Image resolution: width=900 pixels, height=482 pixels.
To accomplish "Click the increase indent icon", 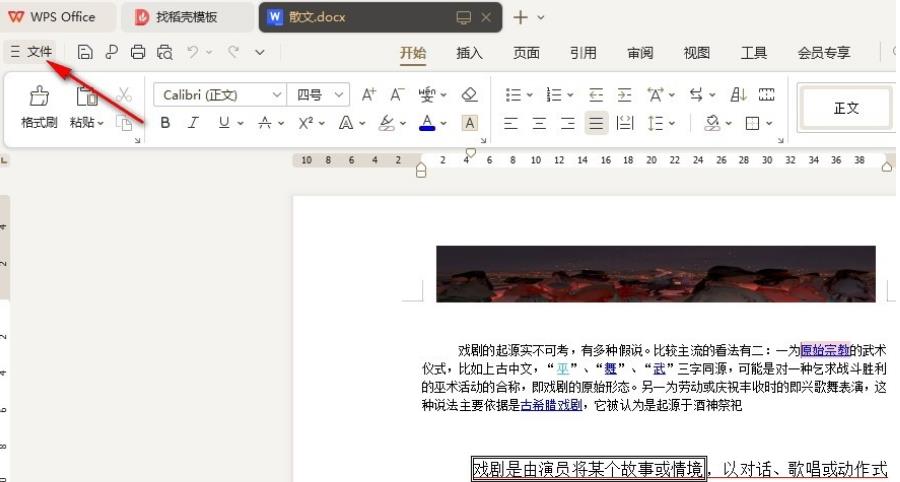I will coord(624,95).
